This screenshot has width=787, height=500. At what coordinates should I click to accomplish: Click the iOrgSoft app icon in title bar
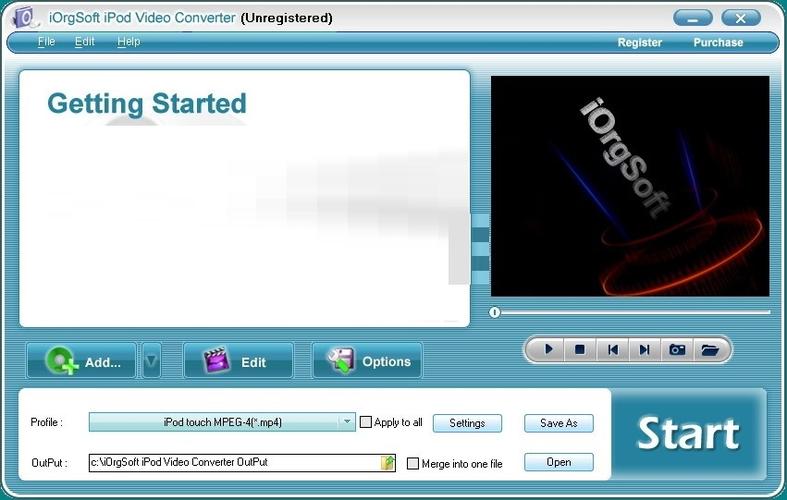click(26, 18)
